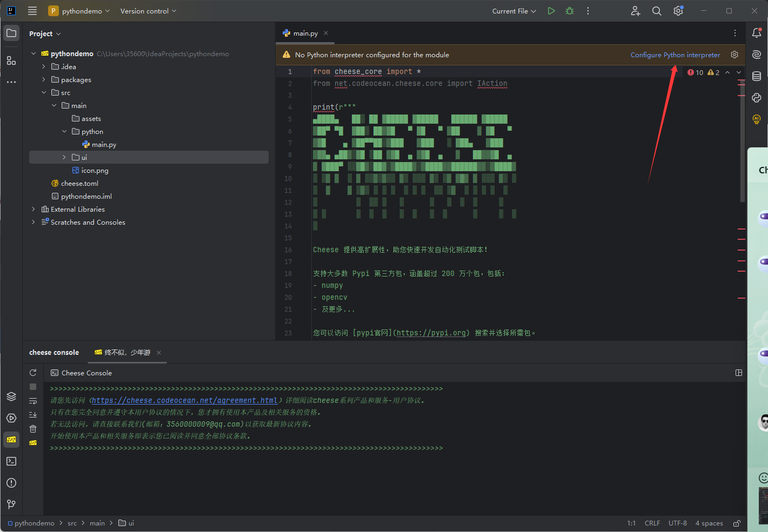Image resolution: width=768 pixels, height=532 pixels.
Task: Toggle read-only lock in status bar
Action: pyautogui.click(x=737, y=523)
